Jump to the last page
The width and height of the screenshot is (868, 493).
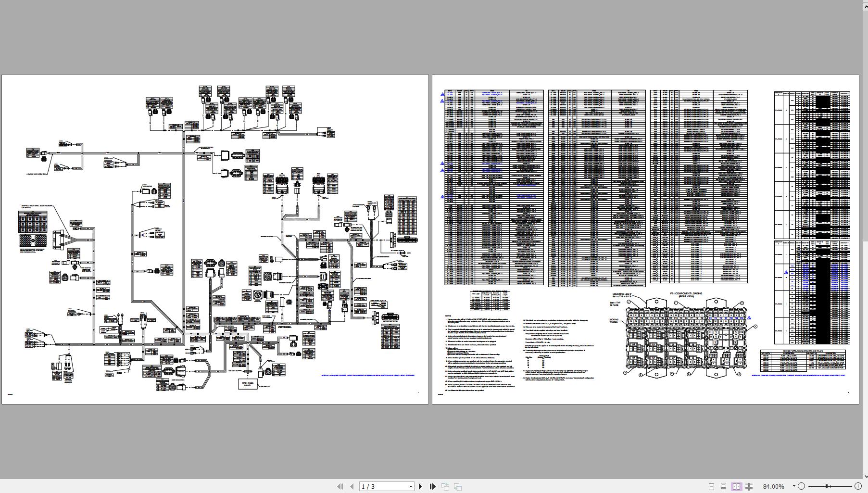tap(432, 486)
